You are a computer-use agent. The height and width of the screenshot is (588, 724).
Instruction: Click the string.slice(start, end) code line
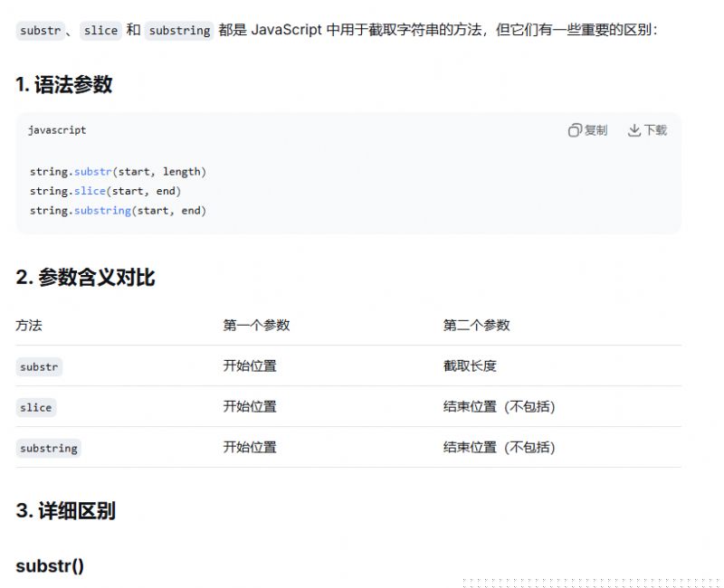click(x=105, y=191)
